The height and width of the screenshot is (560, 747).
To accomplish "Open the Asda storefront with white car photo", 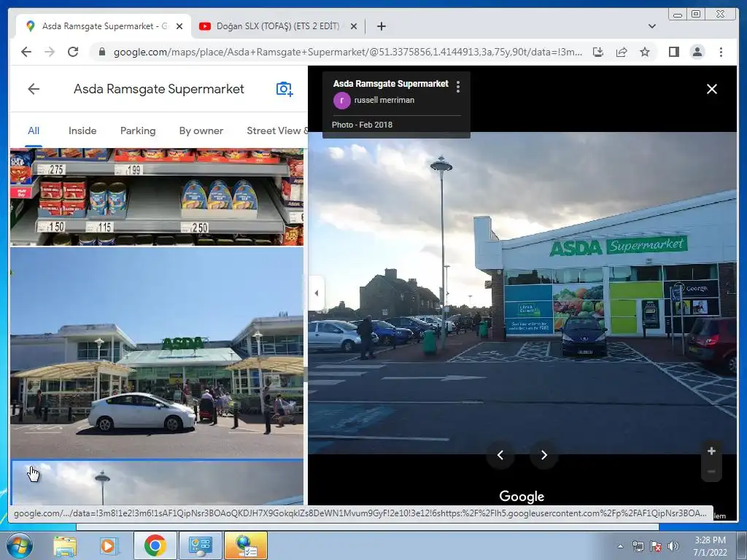I will 157,352.
